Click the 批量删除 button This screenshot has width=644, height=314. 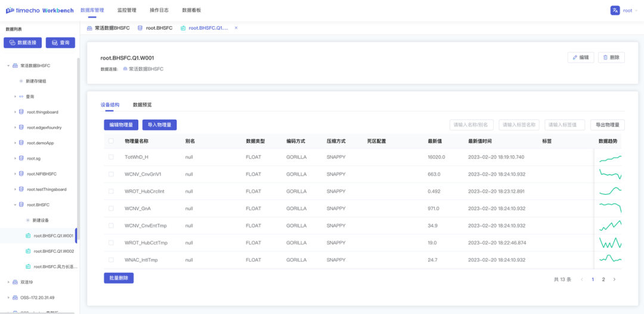119,278
